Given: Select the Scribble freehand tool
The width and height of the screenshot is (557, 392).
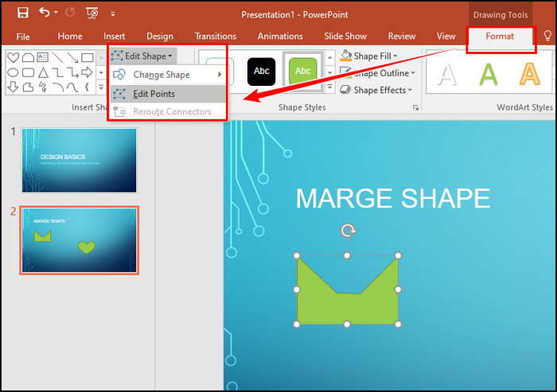Looking at the screenshot, I should (x=43, y=87).
